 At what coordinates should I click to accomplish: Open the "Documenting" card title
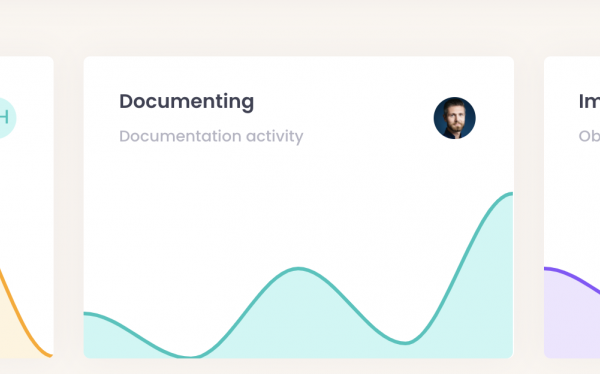coord(186,102)
